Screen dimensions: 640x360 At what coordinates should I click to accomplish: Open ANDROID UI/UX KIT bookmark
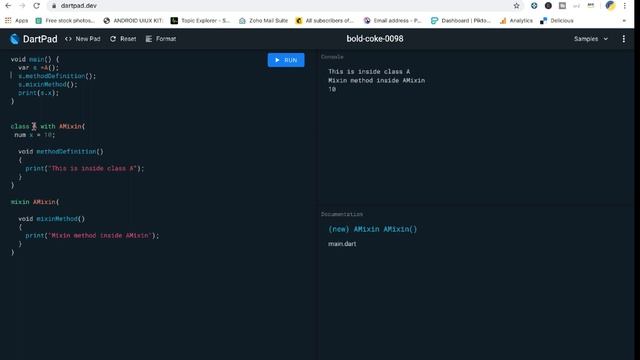133,20
